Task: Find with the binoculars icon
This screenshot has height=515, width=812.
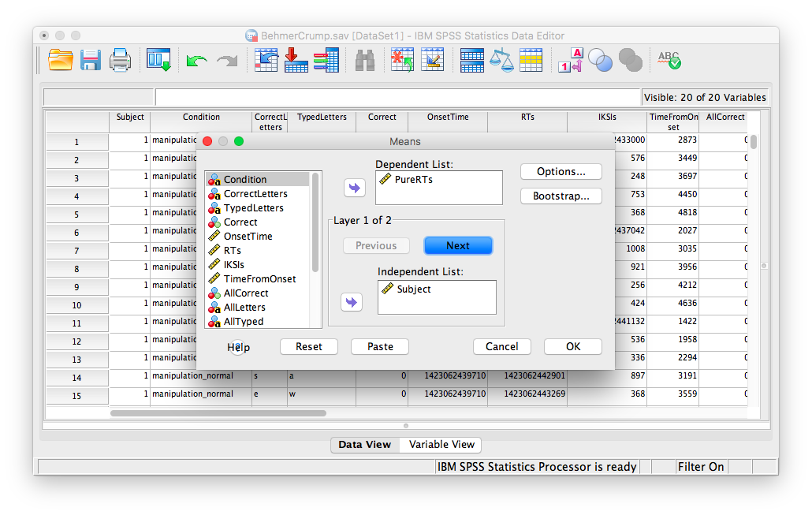Action: coord(365,60)
